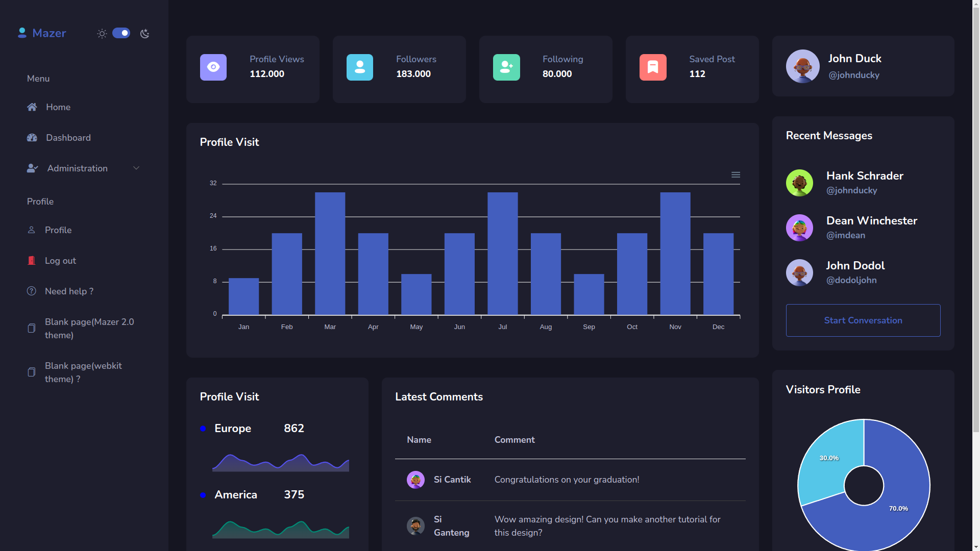The height and width of the screenshot is (551, 980).
Task: Open the Profile Visit chart hamburger menu
Action: (x=736, y=175)
